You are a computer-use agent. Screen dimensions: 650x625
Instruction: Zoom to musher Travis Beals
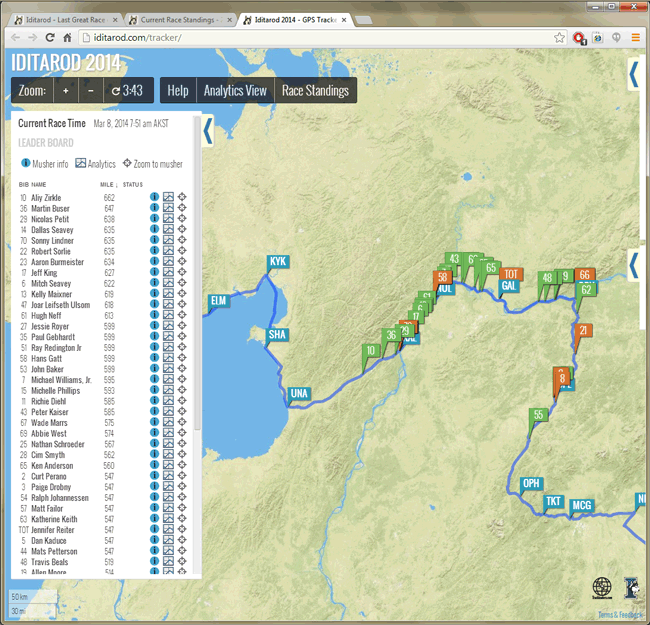pos(182,561)
